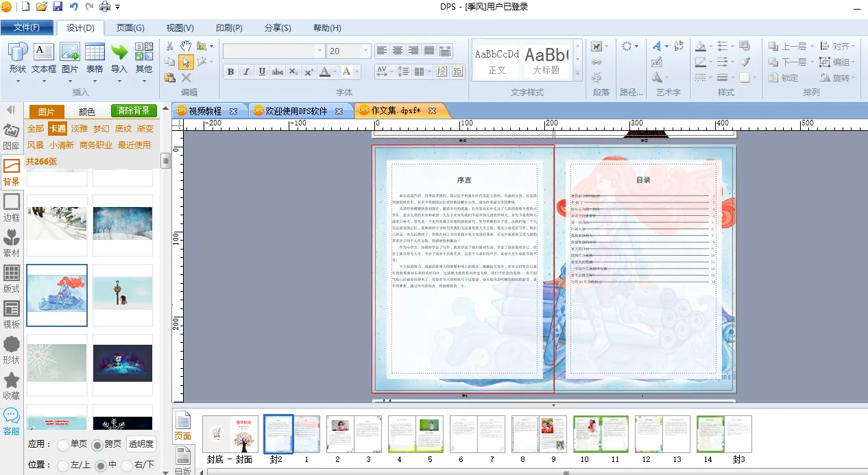The image size is (868, 475).
Task: Open the 图库 library in sidebar
Action: pos(12,136)
